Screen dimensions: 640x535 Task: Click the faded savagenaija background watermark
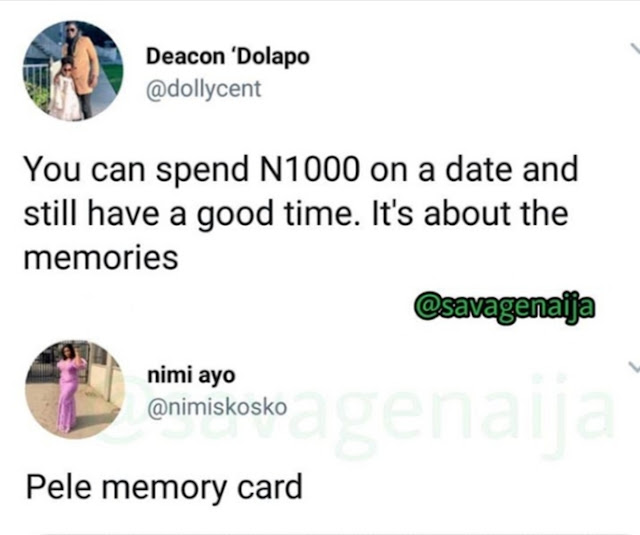tap(357, 414)
